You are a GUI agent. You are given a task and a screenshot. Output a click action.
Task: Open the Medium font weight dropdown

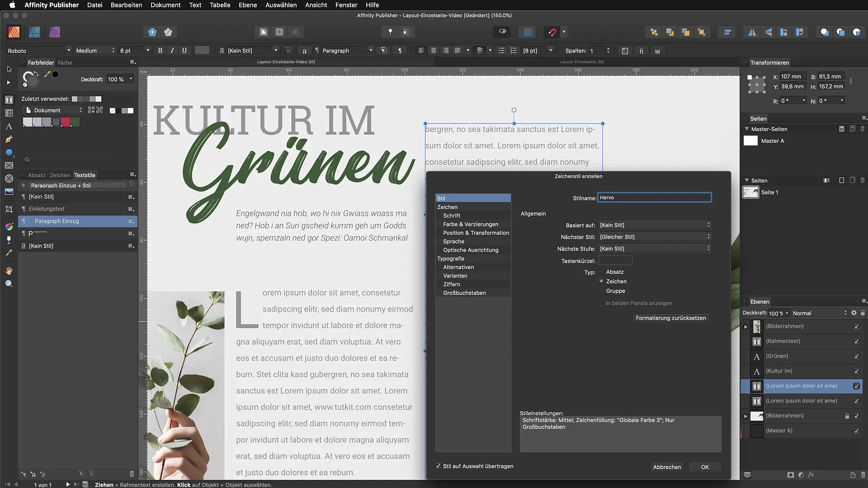95,51
